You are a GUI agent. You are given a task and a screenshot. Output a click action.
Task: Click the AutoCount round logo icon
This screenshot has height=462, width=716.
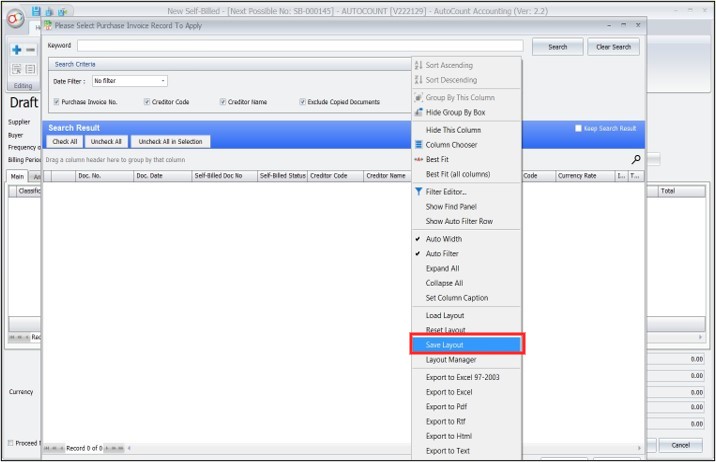tap(12, 12)
